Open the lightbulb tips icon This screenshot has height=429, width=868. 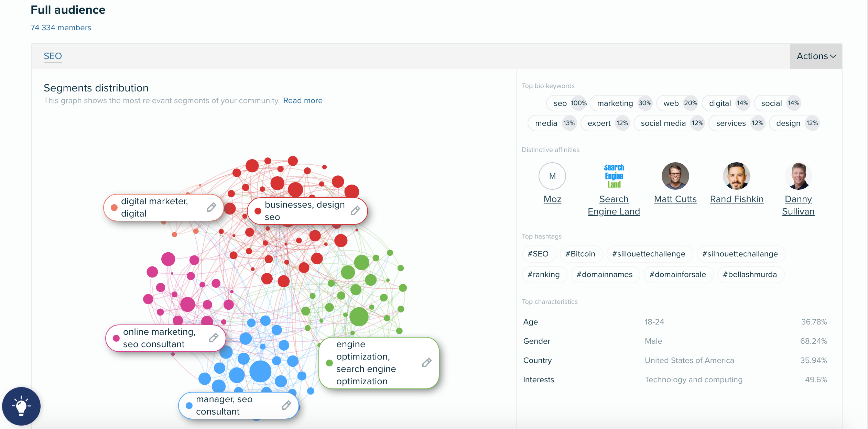coord(21,406)
